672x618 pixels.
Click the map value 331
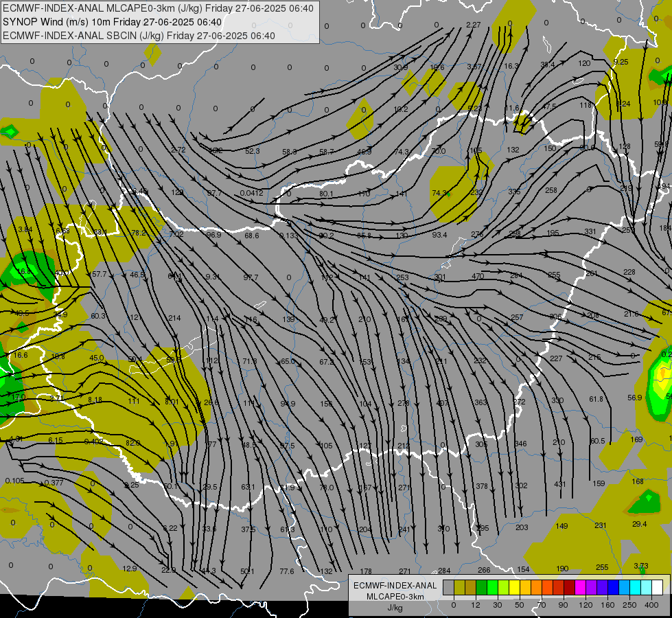point(590,231)
